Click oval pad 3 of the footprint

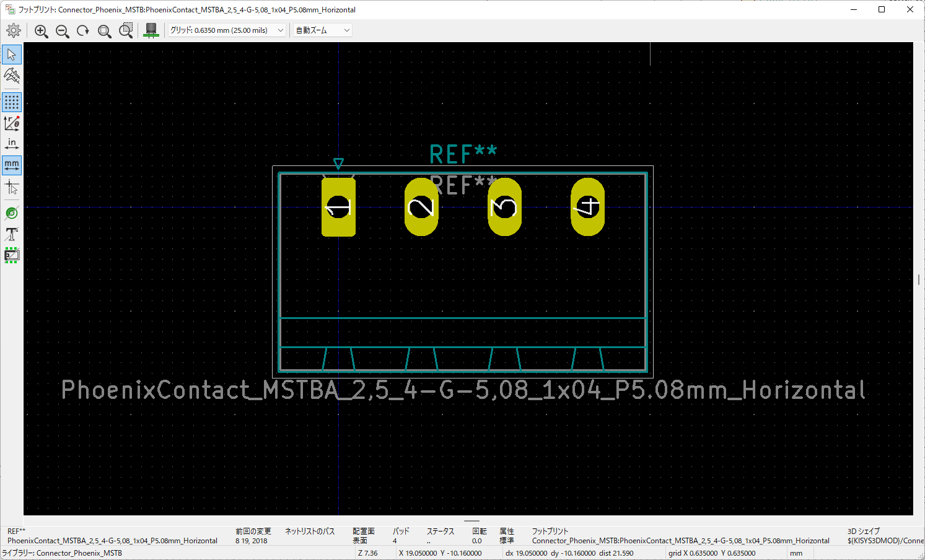(504, 207)
